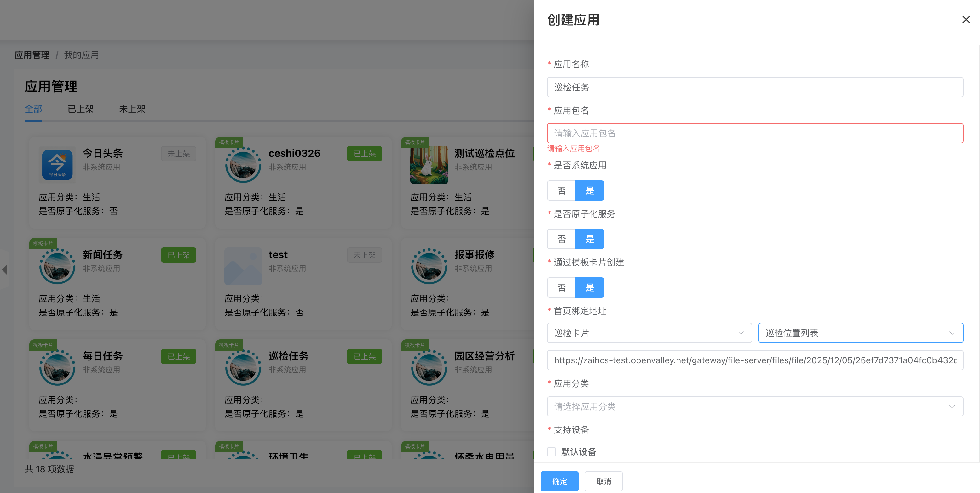
Task: Click the 园区经营分析 app icon
Action: 429,368
